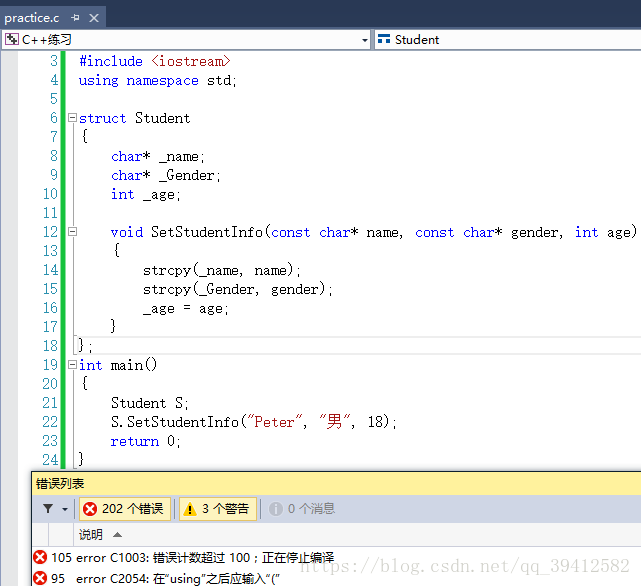This screenshot has width=641, height=586.
Task: Toggle the 0 个消息 messages filter
Action: [x=302, y=509]
